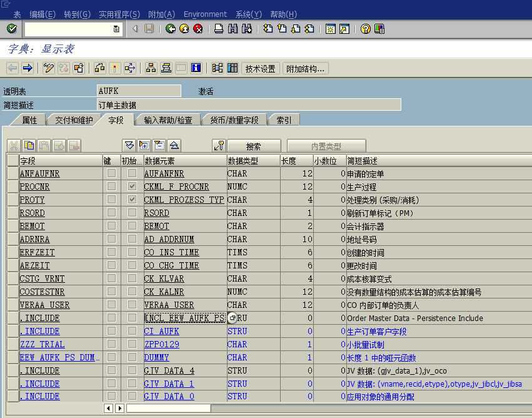Click the yellow Exit icon
The width and height of the screenshot is (532, 418).
point(184,29)
